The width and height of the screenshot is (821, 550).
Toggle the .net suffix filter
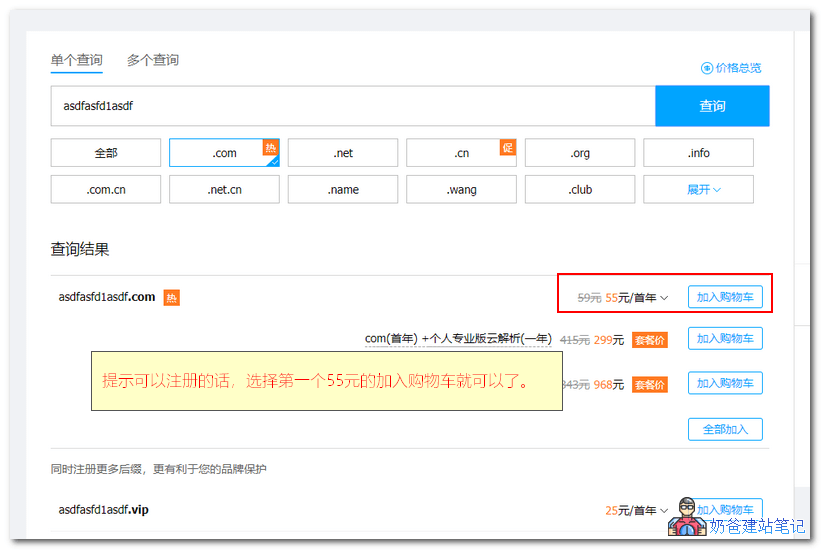(343, 153)
